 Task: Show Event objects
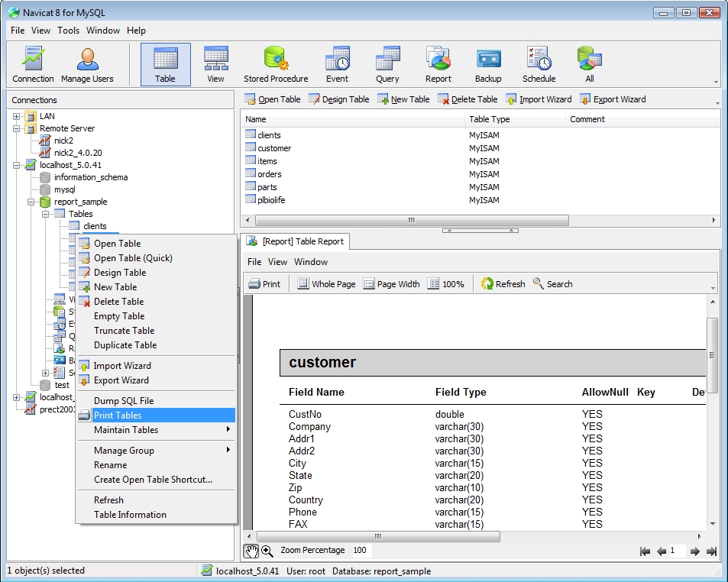[x=337, y=64]
